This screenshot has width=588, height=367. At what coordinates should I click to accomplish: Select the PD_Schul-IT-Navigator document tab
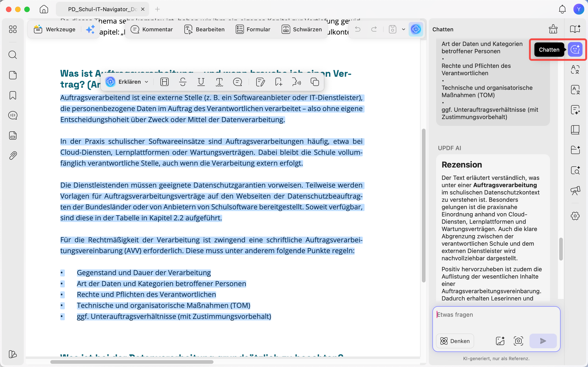102,9
